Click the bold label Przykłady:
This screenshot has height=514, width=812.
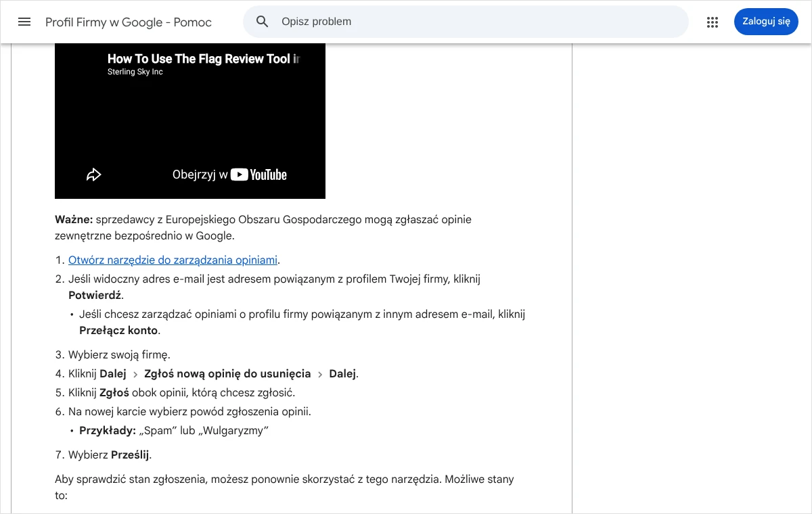[108, 430]
